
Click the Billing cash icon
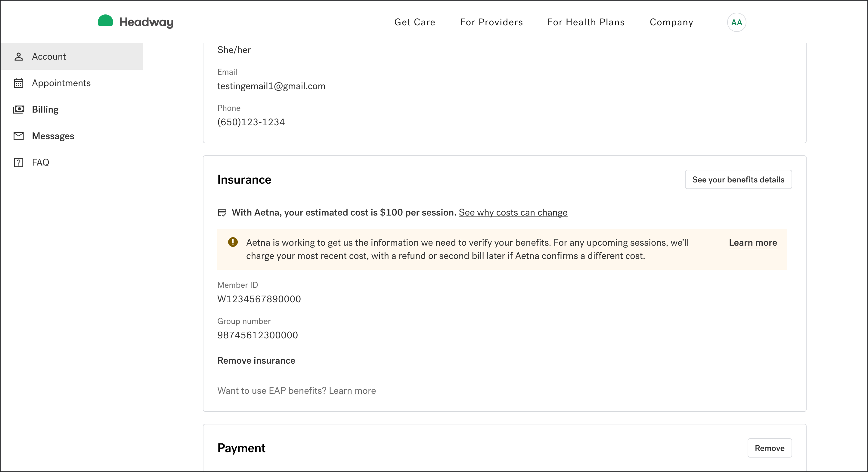19,110
